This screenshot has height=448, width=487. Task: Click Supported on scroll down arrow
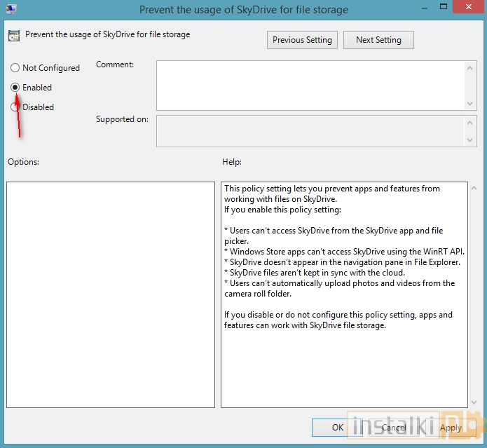[470, 140]
